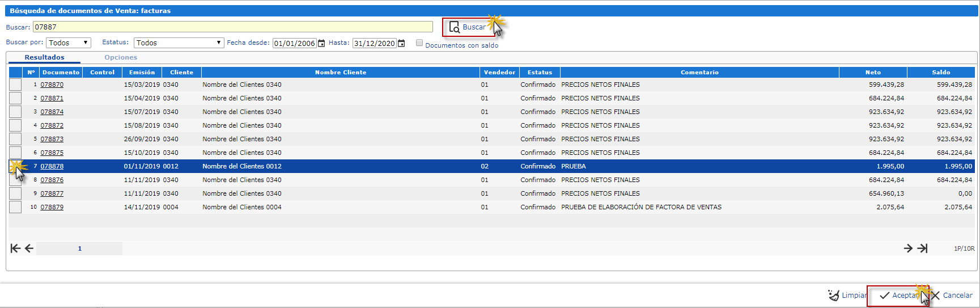Click the Cancelar button

click(x=952, y=296)
